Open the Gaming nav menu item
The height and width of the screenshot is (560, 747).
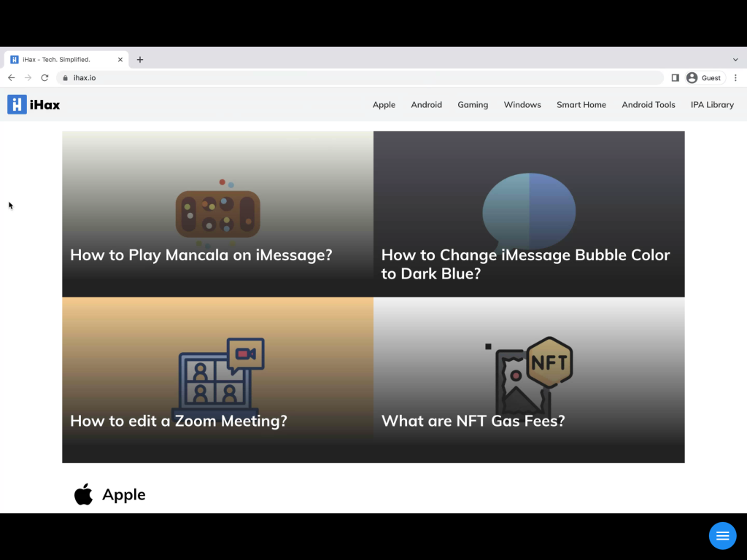(x=473, y=105)
